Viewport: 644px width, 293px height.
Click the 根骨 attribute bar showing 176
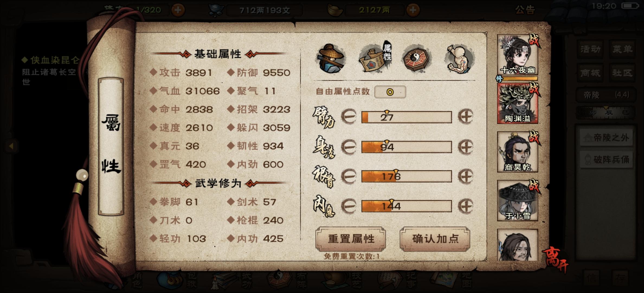tap(407, 176)
